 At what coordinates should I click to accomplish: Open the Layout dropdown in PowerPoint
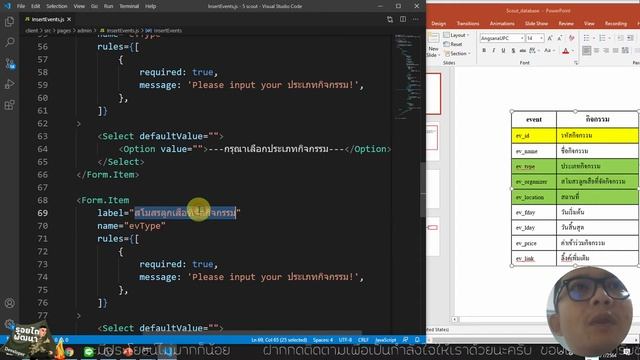click(456, 36)
